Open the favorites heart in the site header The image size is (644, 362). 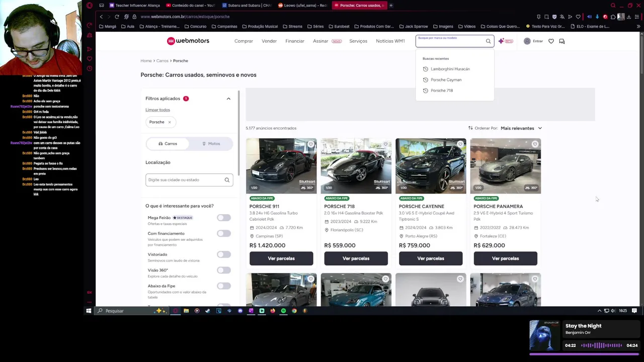(x=551, y=41)
